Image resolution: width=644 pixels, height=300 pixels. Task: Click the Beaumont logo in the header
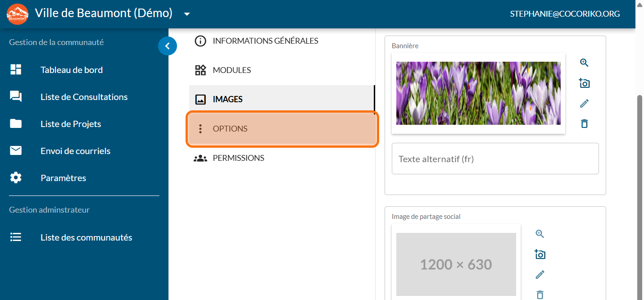click(x=18, y=14)
